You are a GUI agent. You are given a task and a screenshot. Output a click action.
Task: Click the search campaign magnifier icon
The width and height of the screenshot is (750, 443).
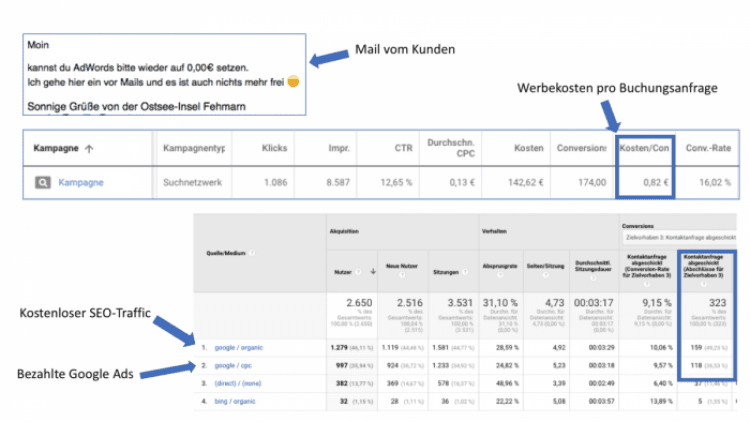pos(43,182)
